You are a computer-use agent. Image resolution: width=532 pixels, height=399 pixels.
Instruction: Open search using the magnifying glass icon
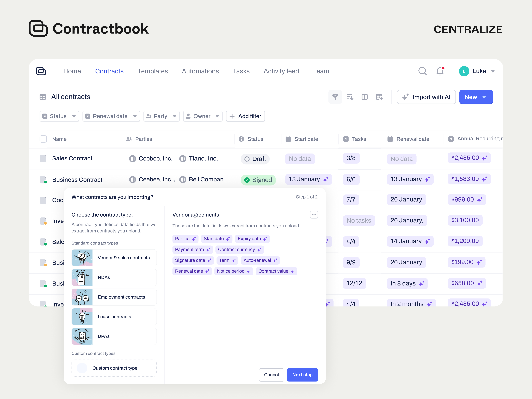coord(423,71)
